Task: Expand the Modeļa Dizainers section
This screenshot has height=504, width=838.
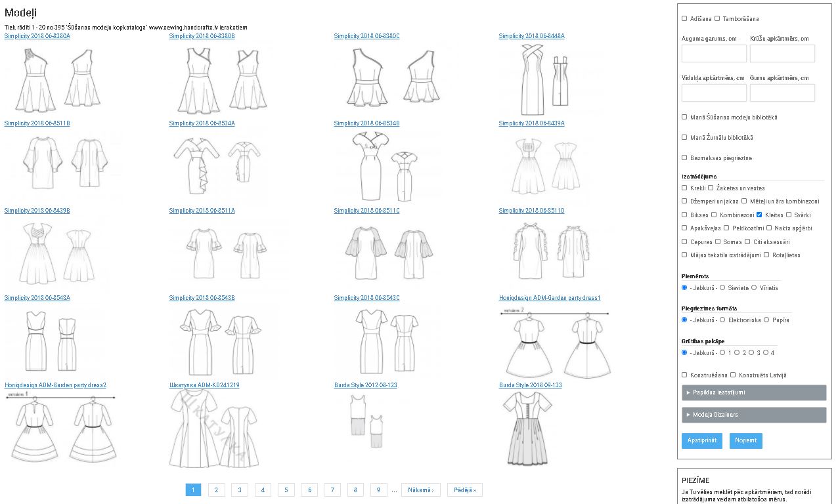Action: click(x=754, y=415)
